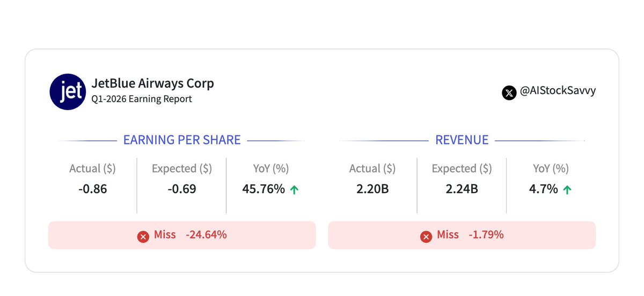This screenshot has height=296, width=644.
Task: Click the EPS Expected ($) column label
Action: 181,169
